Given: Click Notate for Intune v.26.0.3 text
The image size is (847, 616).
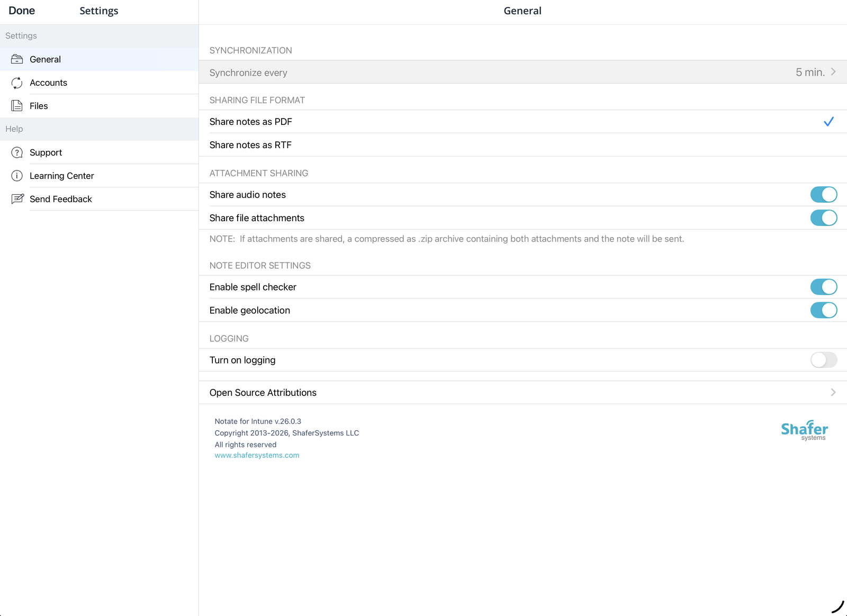Looking at the screenshot, I should pos(258,421).
